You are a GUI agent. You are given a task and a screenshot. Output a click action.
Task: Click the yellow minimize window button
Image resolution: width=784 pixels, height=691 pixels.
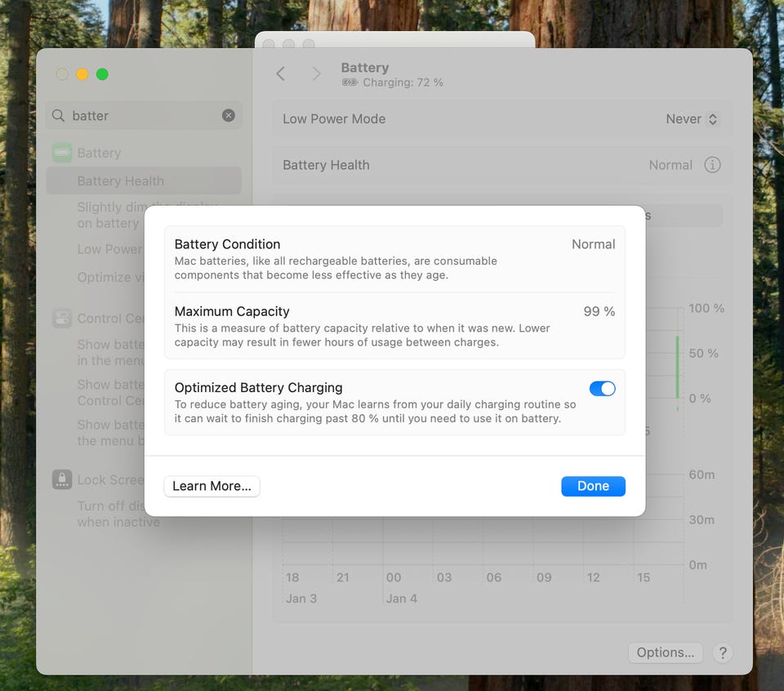click(x=82, y=74)
